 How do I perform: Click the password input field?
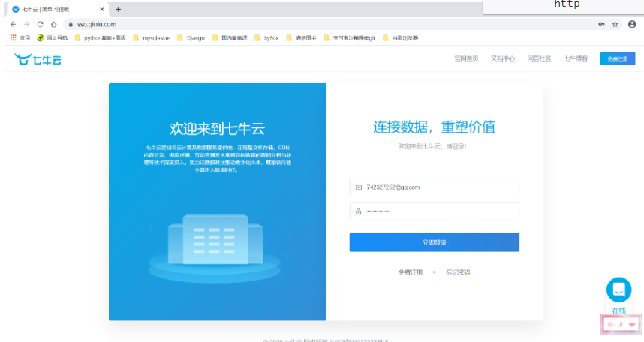point(435,211)
